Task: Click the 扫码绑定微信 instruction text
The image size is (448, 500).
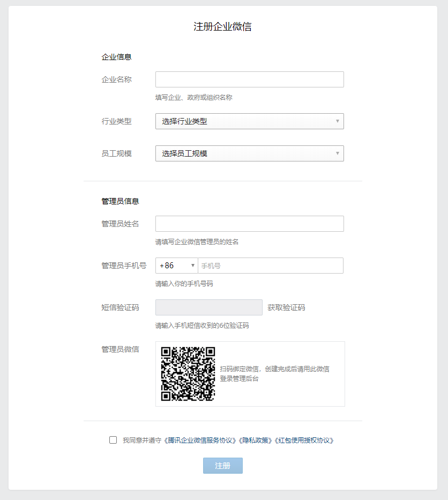Action: pyautogui.click(x=275, y=374)
